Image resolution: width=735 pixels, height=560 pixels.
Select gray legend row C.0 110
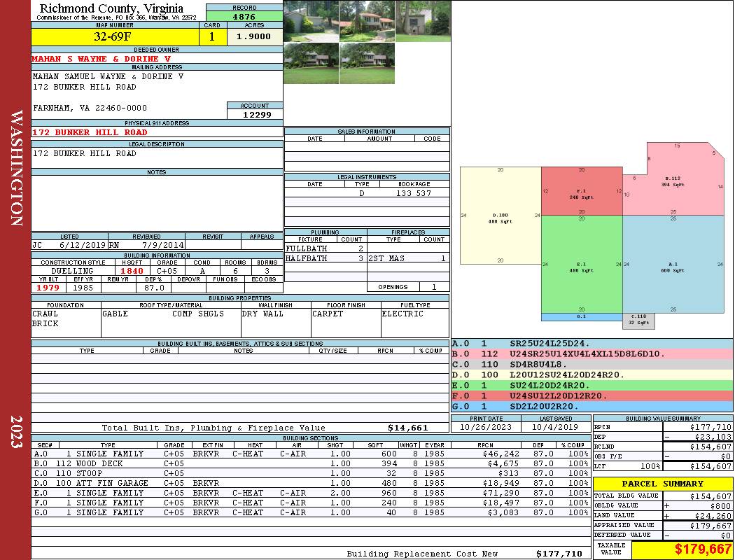point(592,364)
